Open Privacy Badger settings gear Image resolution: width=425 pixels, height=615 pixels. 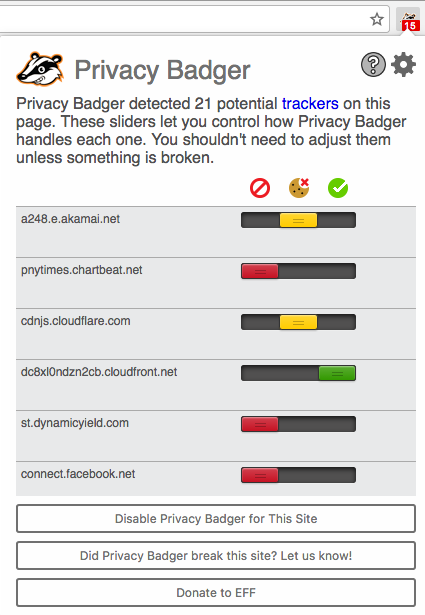403,65
